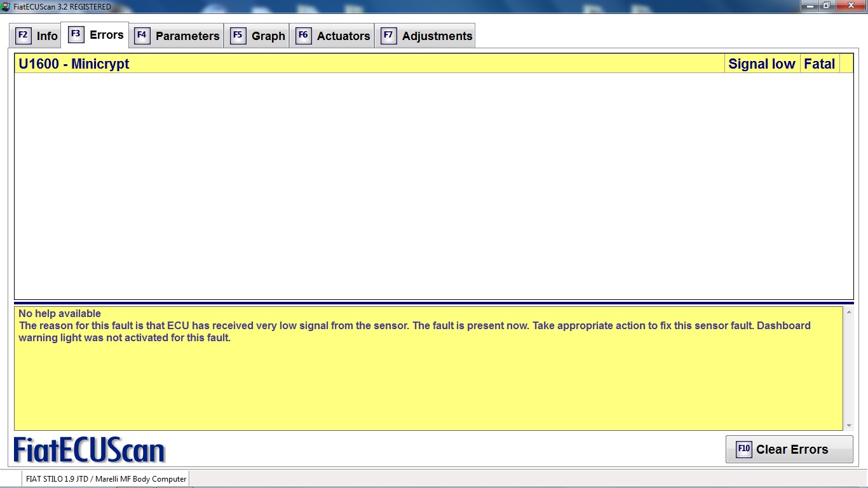Click the Signal low cell
The image size is (868, 488).
(762, 64)
